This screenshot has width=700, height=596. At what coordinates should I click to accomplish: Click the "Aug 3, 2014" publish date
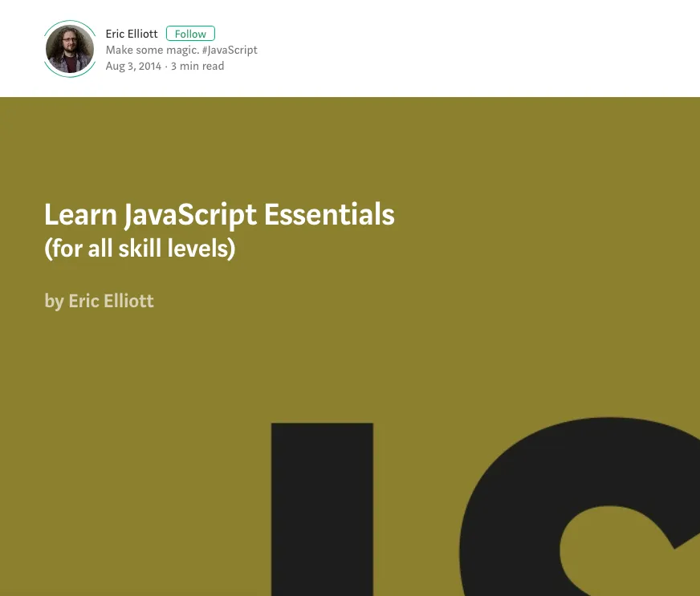tap(133, 66)
